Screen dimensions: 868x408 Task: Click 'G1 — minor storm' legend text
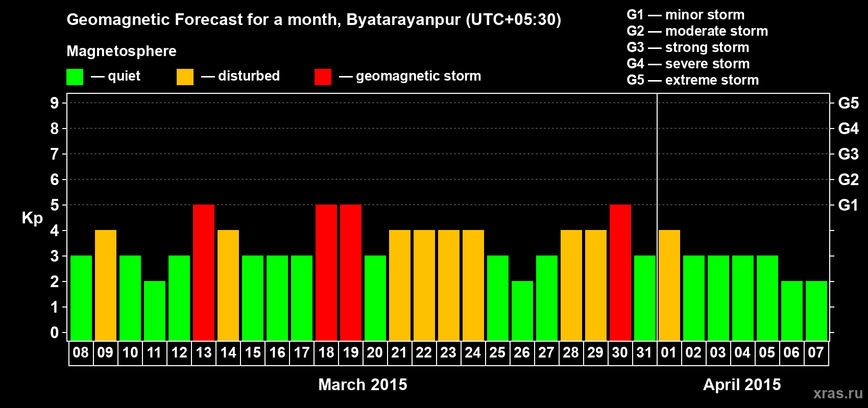(x=686, y=15)
